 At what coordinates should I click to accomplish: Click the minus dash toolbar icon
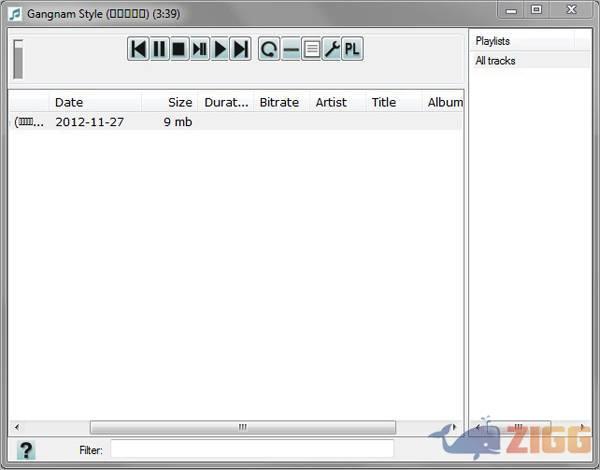(291, 49)
